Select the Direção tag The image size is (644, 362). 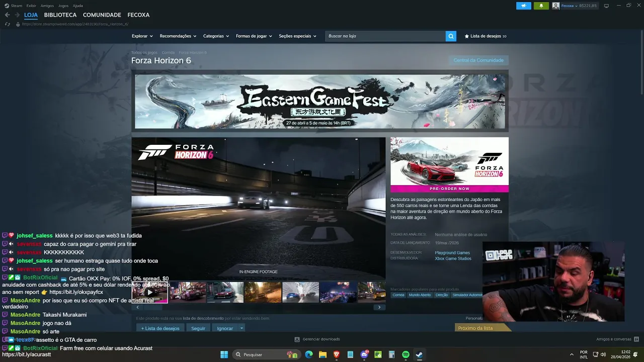click(x=442, y=295)
